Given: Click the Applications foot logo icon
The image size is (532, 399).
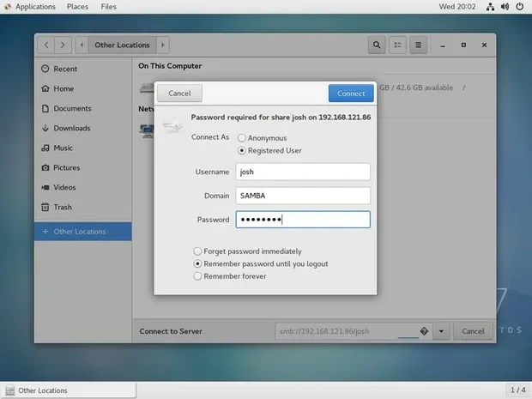Looking at the screenshot, I should (x=8, y=7).
